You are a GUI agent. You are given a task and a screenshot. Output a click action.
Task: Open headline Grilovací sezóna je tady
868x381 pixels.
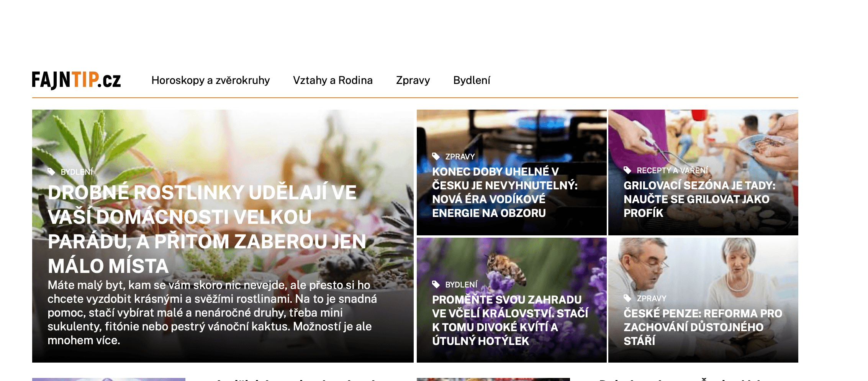699,199
